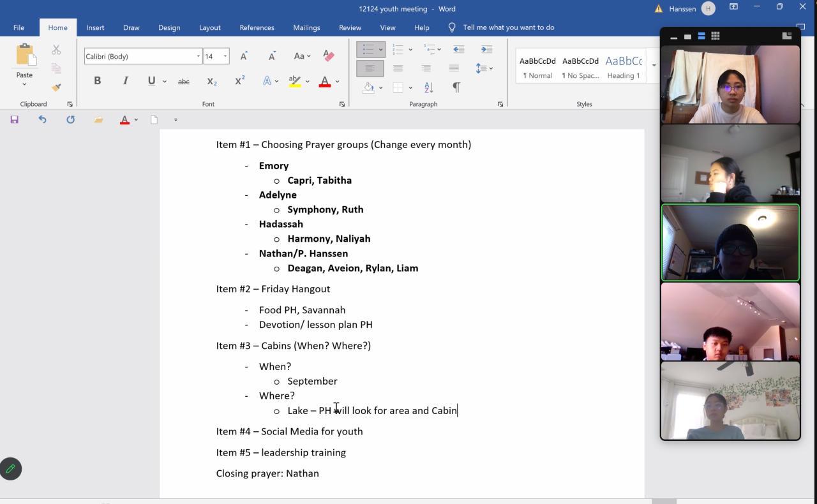Open the Calibri (Body) font name dropdown
Image resolution: width=817 pixels, height=504 pixels.
point(198,56)
